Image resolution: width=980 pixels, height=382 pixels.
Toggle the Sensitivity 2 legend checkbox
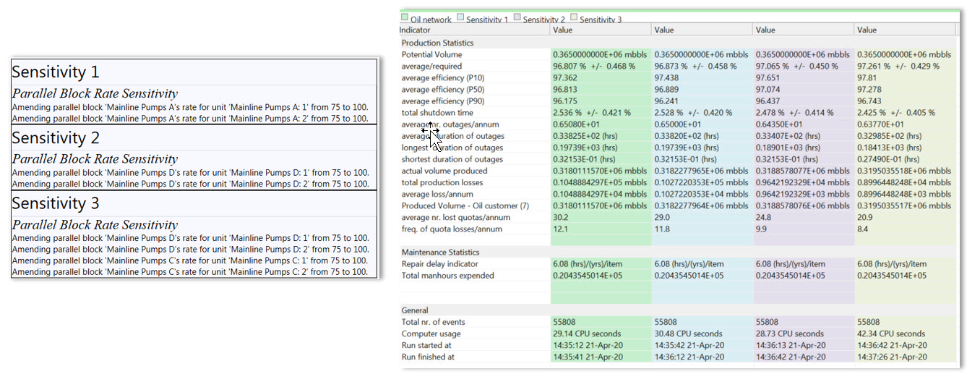pos(517,18)
